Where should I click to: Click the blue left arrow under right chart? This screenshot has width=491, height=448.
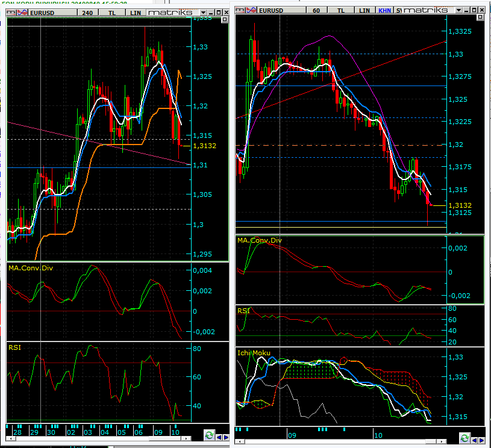[474, 438]
